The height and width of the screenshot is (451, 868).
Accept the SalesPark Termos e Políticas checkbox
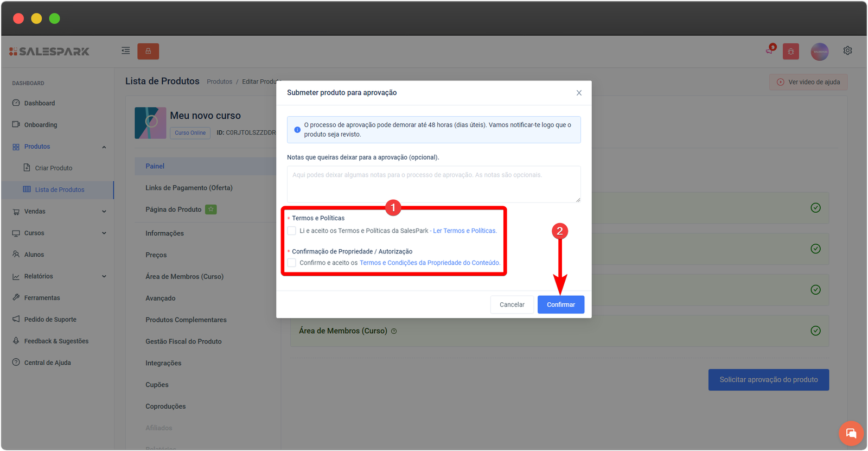(292, 231)
